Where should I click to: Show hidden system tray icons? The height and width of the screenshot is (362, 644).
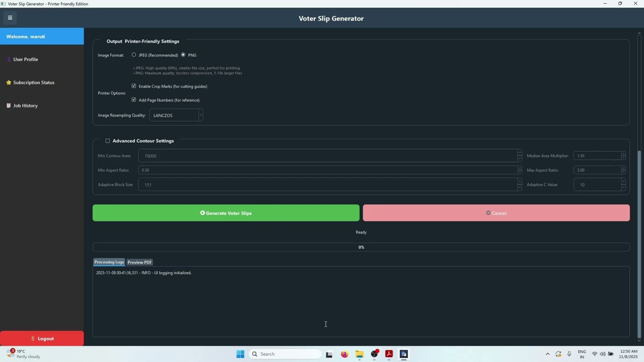pos(547,354)
